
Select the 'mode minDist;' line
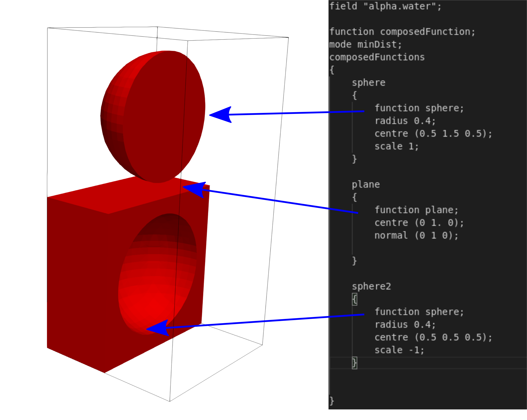click(365, 45)
